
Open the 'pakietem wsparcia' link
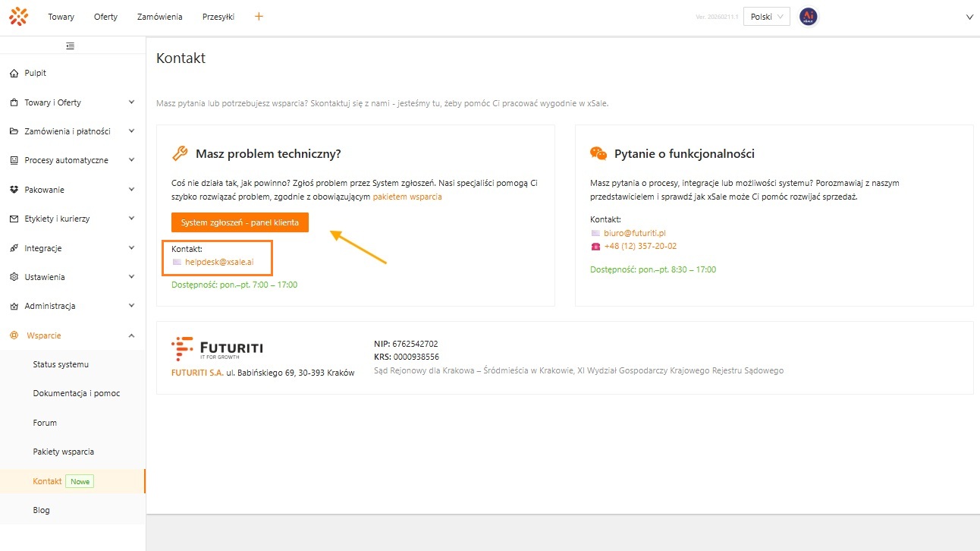(408, 196)
